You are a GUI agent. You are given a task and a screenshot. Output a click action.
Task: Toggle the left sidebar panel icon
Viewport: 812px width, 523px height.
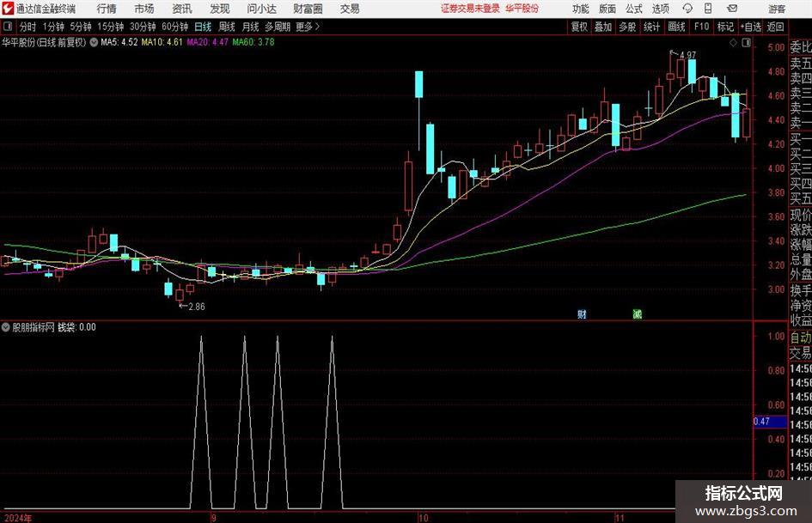coord(8,27)
